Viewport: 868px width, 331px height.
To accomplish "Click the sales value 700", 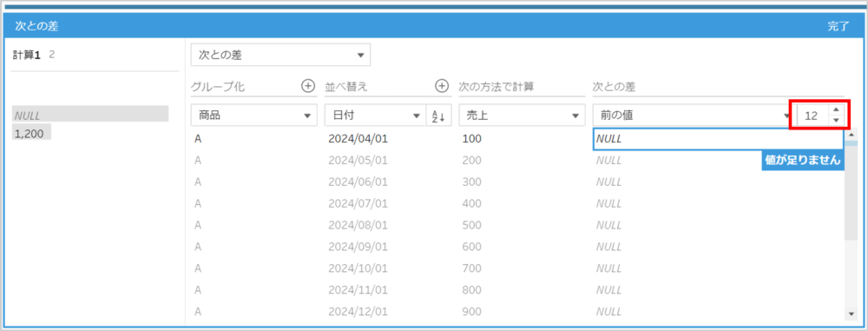I will [472, 268].
